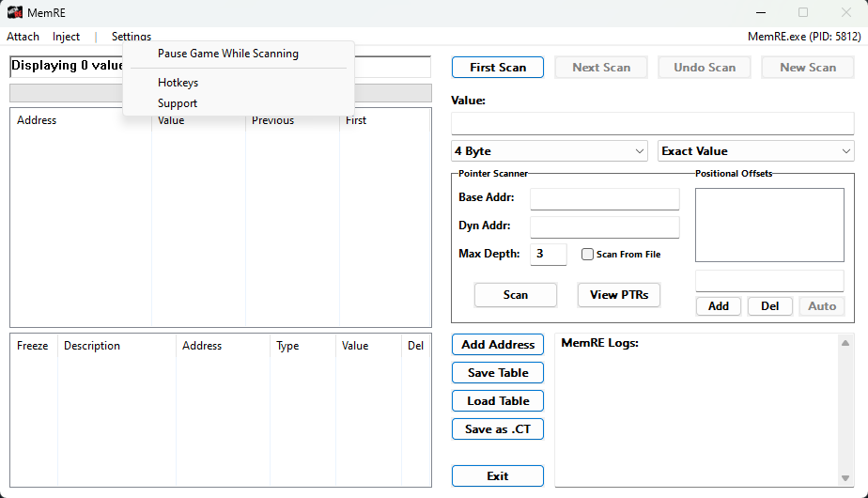This screenshot has height=498, width=868.
Task: Click inside the Value input field
Action: tap(652, 123)
